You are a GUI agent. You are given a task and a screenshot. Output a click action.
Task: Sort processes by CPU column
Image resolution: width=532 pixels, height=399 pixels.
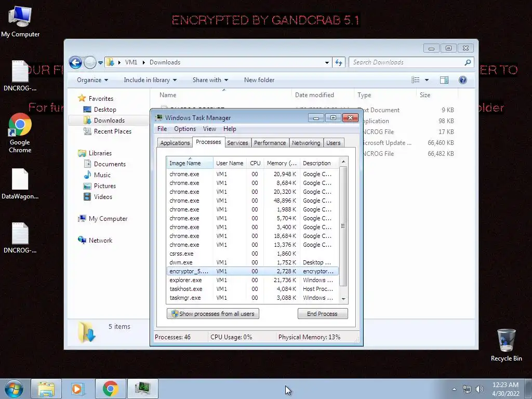255,163
